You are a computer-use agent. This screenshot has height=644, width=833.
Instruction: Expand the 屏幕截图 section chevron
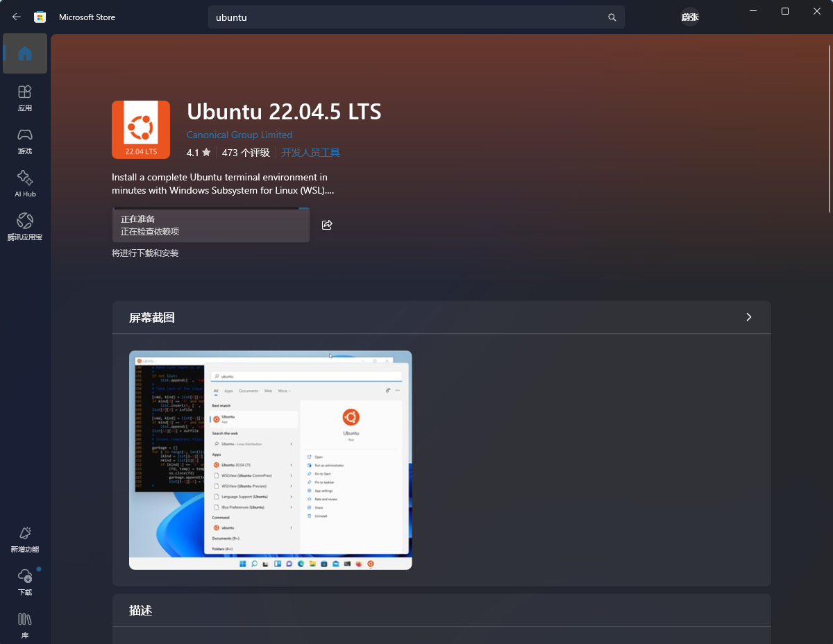(748, 317)
